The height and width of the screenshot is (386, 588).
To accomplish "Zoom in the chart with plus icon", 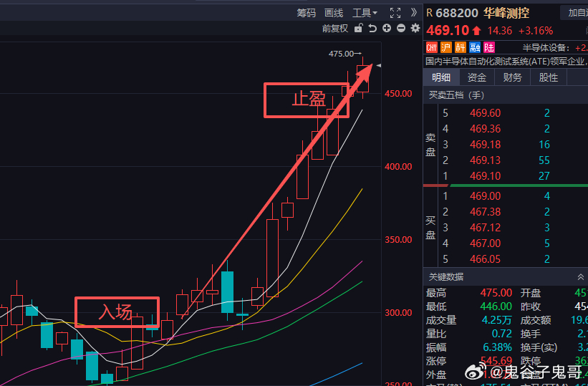I will pos(387,28).
